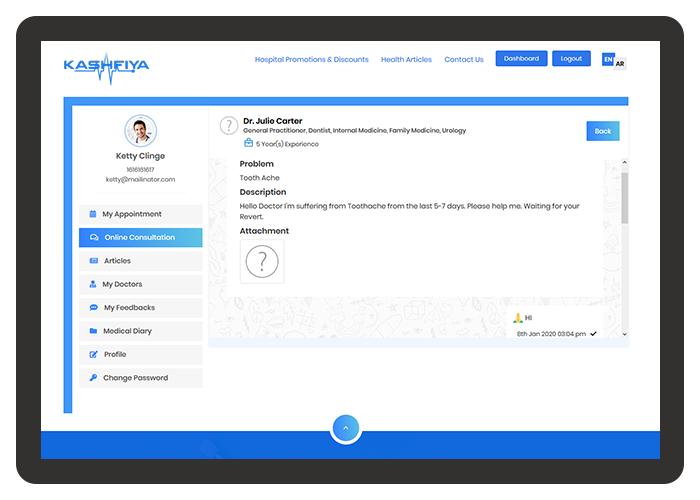Click the person icon beside My Doctors
The width and height of the screenshot is (700, 500).
(x=93, y=285)
